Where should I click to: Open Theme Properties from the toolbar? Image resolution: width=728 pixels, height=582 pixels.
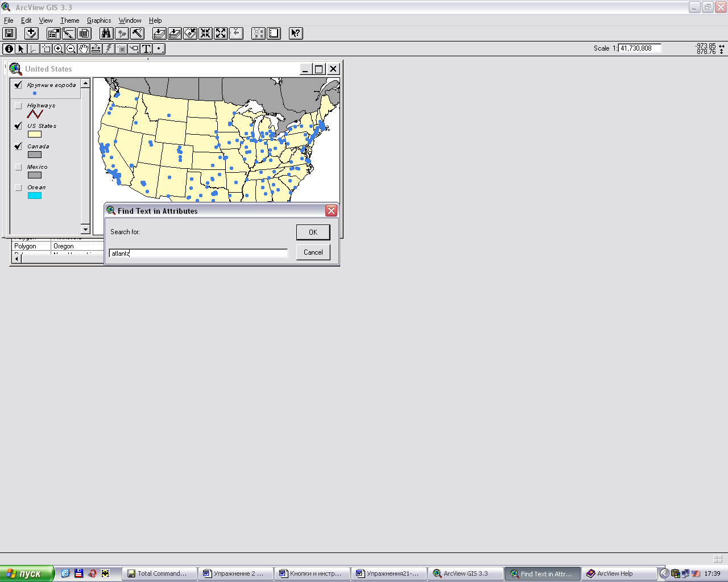click(53, 34)
